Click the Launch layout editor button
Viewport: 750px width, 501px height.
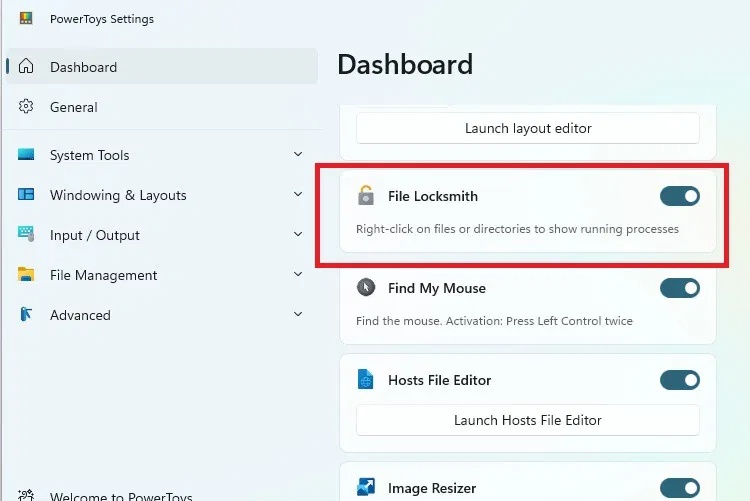pos(528,128)
